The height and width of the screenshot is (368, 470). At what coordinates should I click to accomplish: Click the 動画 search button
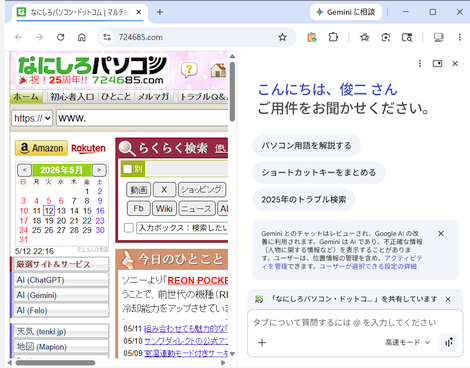(138, 190)
